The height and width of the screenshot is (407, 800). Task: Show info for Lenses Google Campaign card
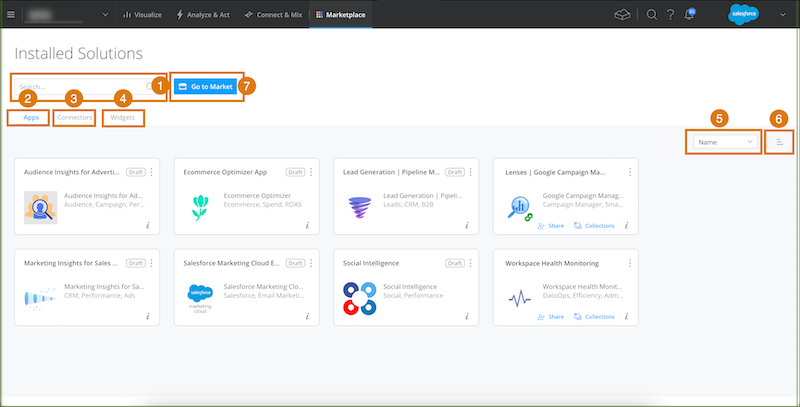(x=627, y=225)
